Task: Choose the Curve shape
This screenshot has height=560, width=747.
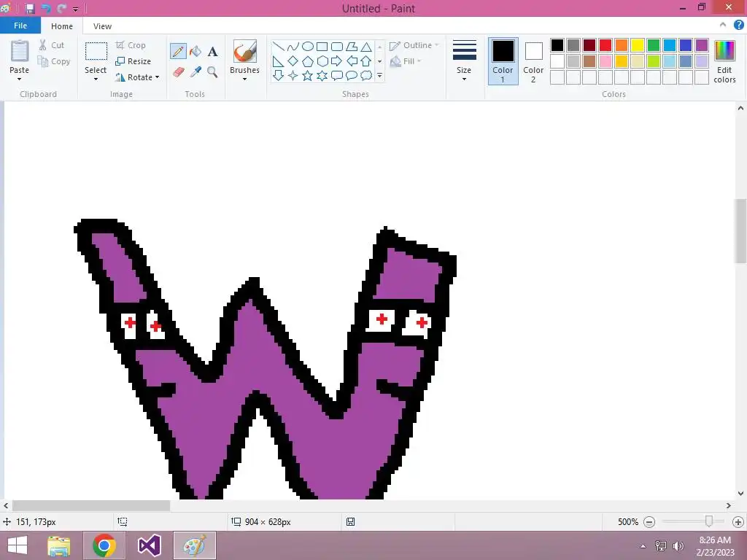Action: (293, 46)
